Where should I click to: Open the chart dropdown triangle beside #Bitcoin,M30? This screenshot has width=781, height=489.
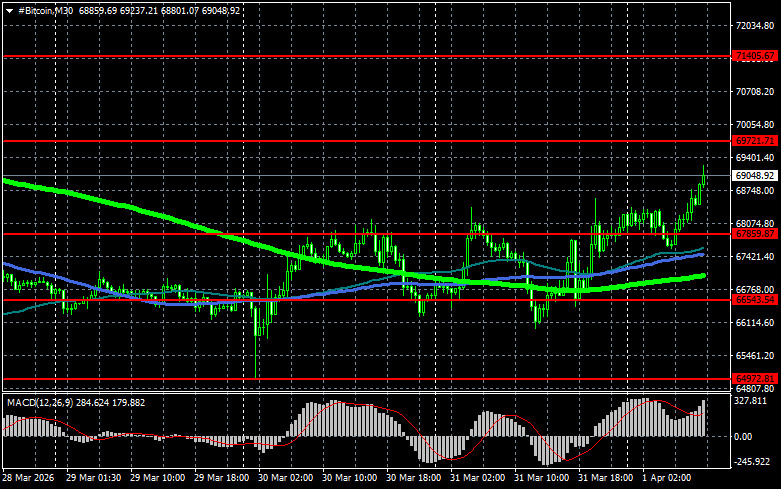pyautogui.click(x=9, y=10)
